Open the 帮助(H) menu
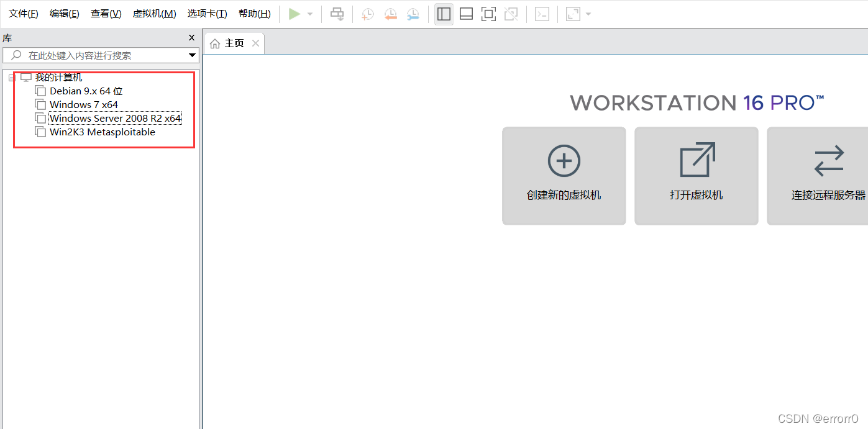 tap(255, 14)
